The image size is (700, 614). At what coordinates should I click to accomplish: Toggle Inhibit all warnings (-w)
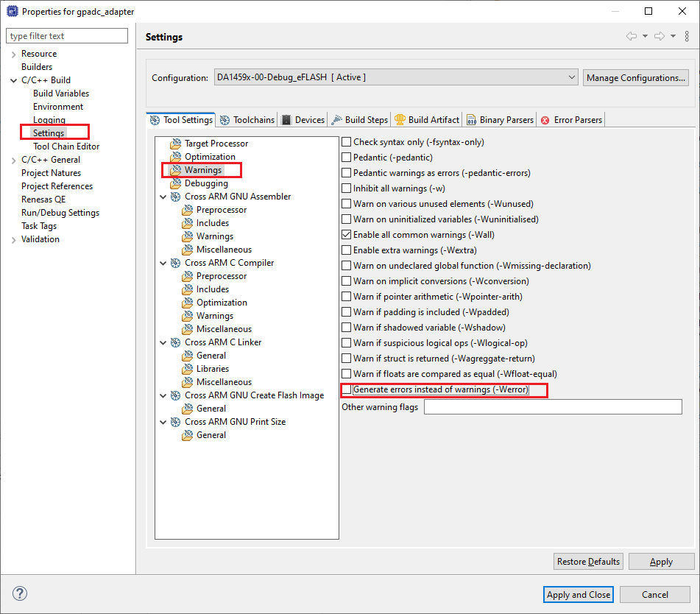(x=347, y=188)
